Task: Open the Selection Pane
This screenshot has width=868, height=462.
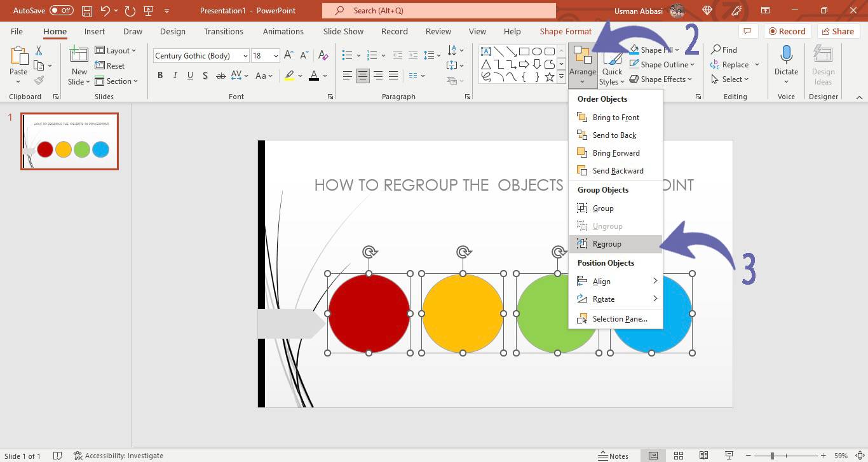Action: click(616, 319)
